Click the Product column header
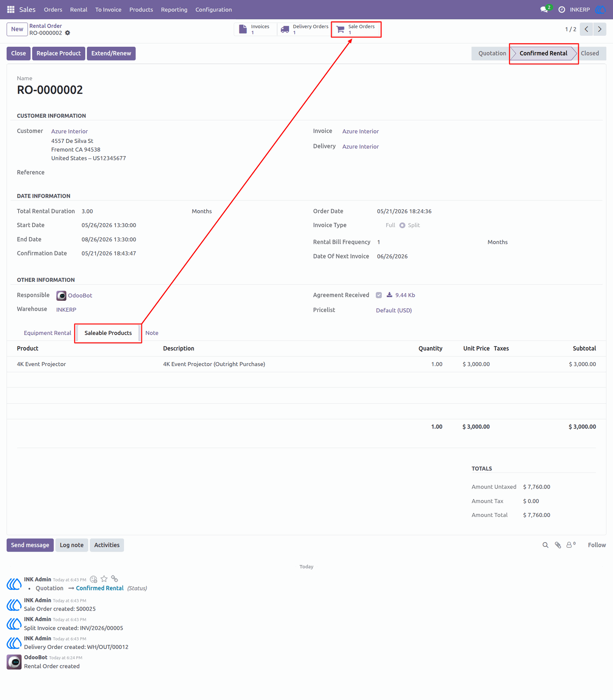 coord(28,349)
